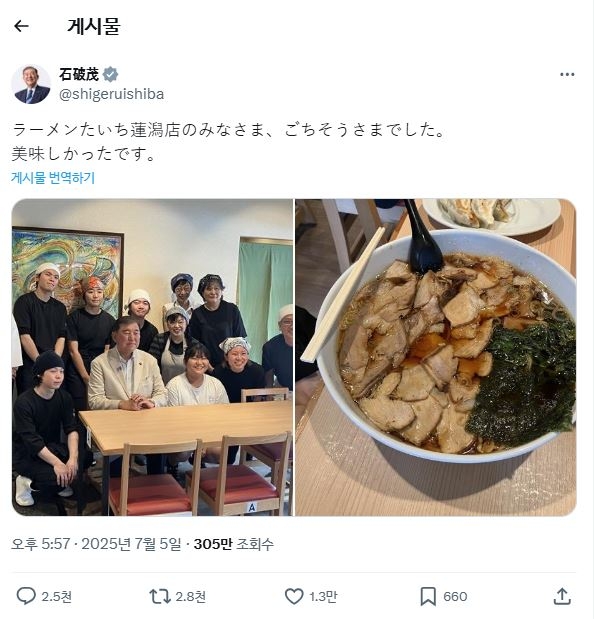Click the 2.8천 repost count

(x=191, y=596)
